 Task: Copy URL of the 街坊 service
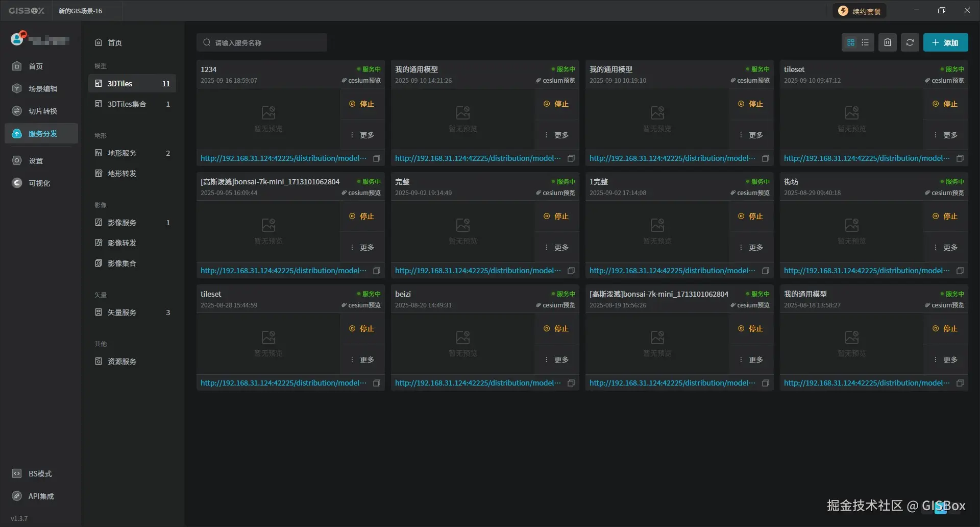click(960, 271)
